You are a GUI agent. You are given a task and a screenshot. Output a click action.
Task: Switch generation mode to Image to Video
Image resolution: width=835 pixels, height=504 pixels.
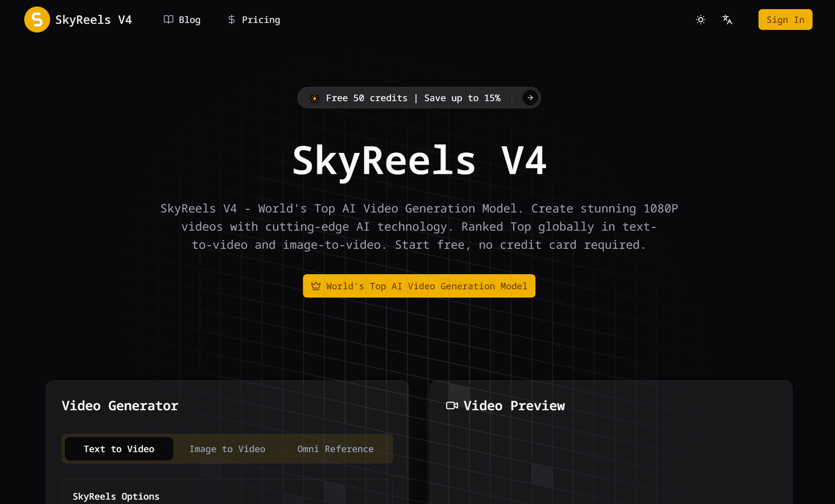pos(227,449)
